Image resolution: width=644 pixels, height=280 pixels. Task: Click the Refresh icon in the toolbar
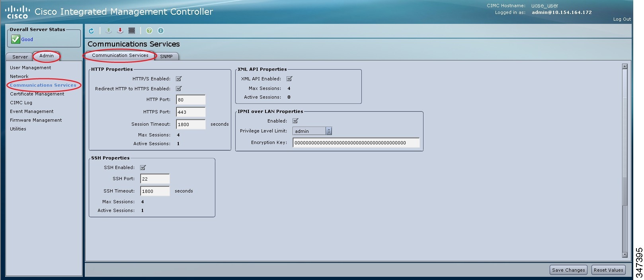click(91, 31)
